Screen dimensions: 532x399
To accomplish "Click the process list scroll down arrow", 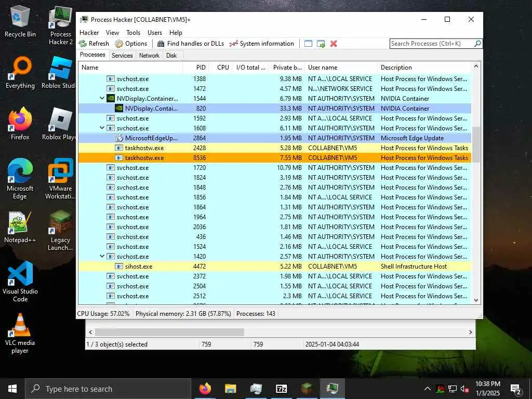I will pyautogui.click(x=476, y=300).
